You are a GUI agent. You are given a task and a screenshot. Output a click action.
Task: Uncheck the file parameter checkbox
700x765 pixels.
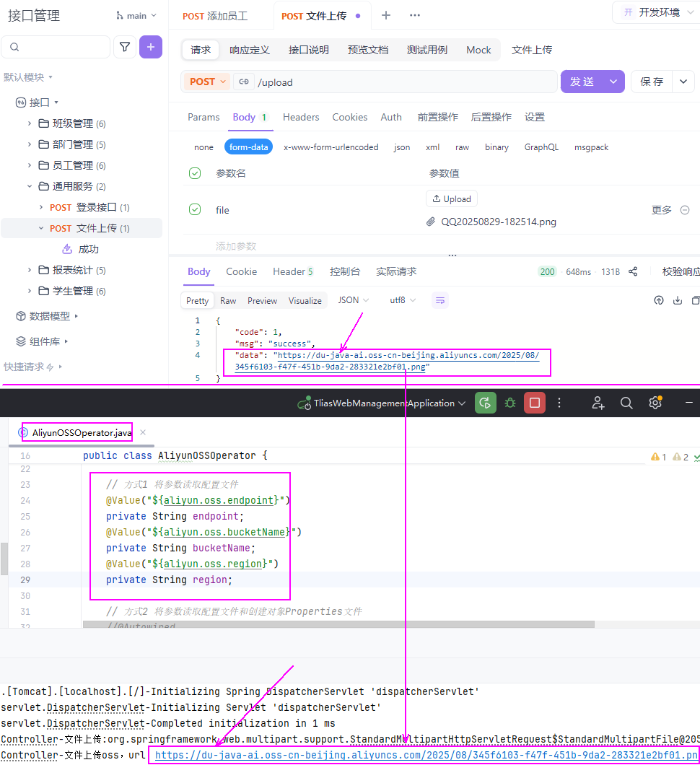pyautogui.click(x=195, y=209)
